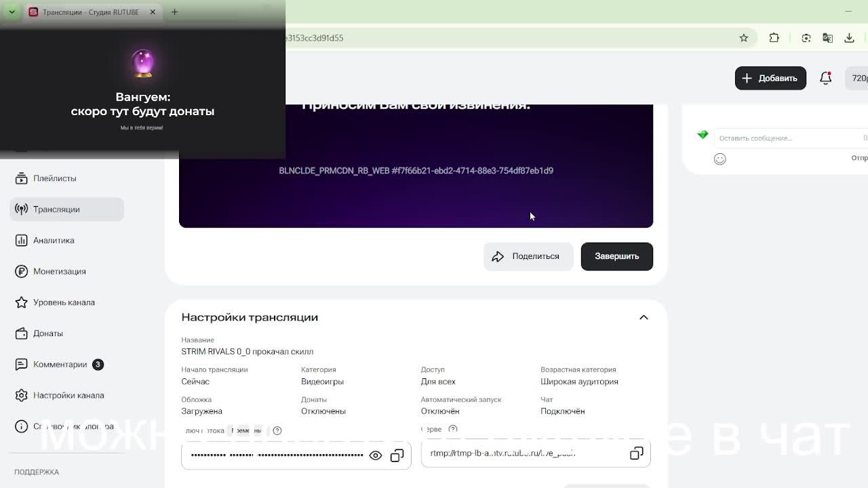Open the Уровень канала section

(x=66, y=302)
